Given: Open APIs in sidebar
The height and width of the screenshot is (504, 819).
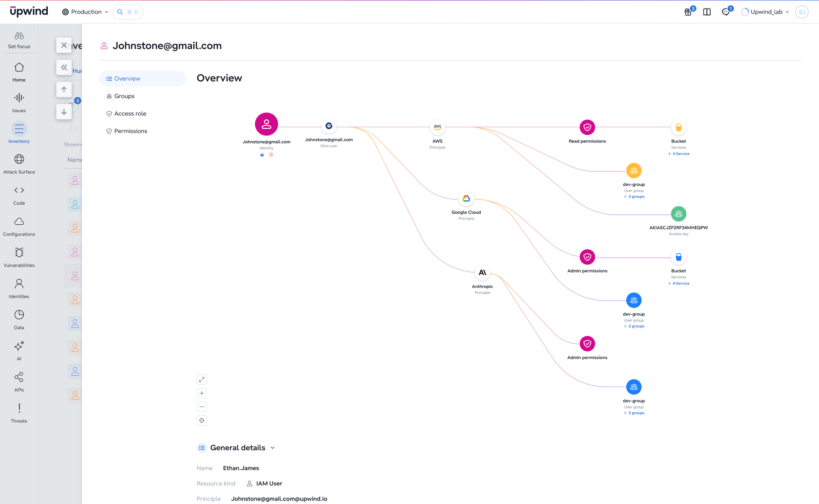Looking at the screenshot, I should point(19,382).
